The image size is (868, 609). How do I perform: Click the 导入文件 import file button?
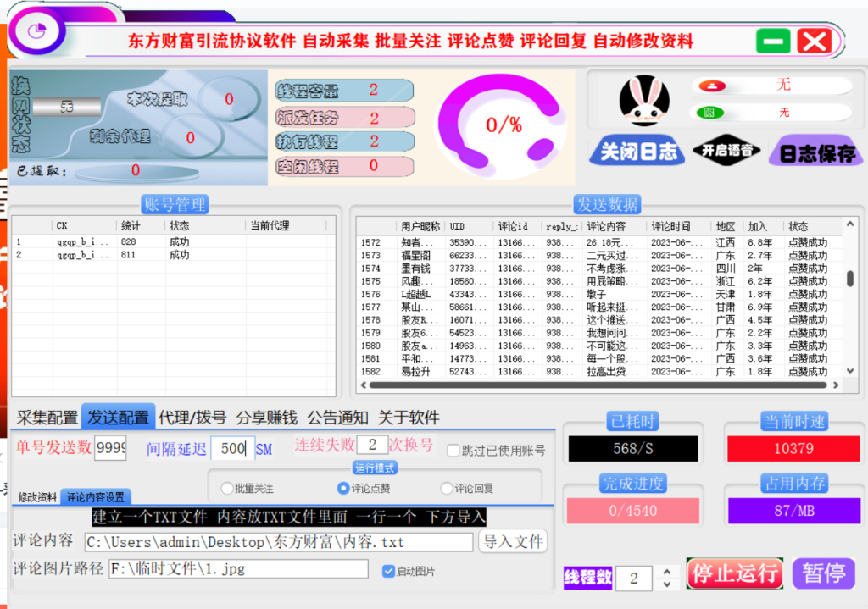(x=512, y=540)
